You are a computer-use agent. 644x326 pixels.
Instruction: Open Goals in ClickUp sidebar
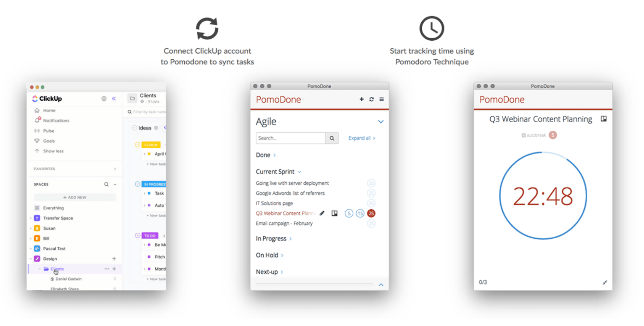(49, 141)
